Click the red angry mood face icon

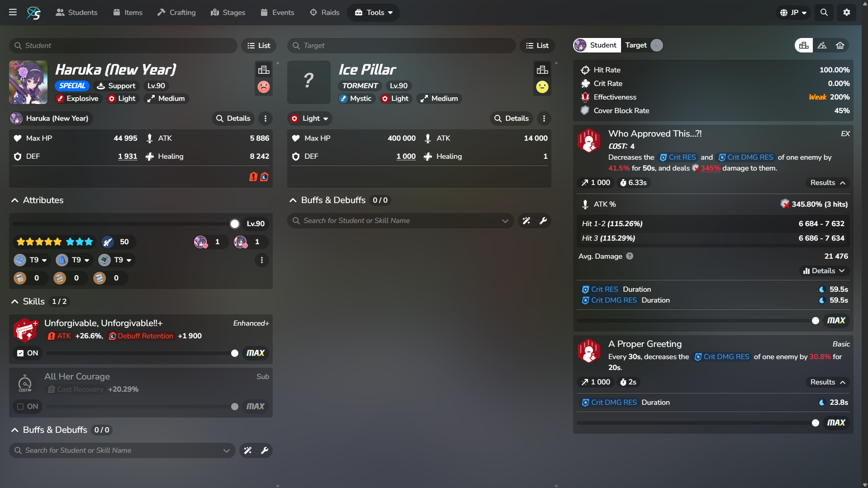[x=264, y=87]
